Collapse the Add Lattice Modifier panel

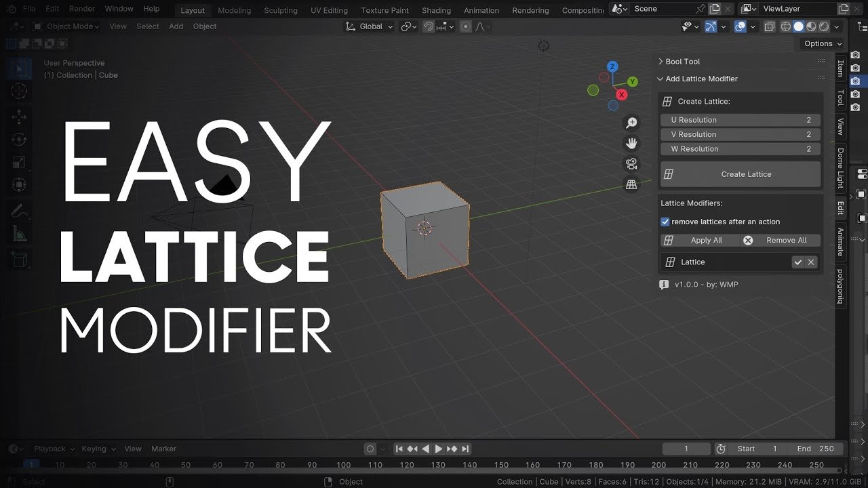coord(660,79)
